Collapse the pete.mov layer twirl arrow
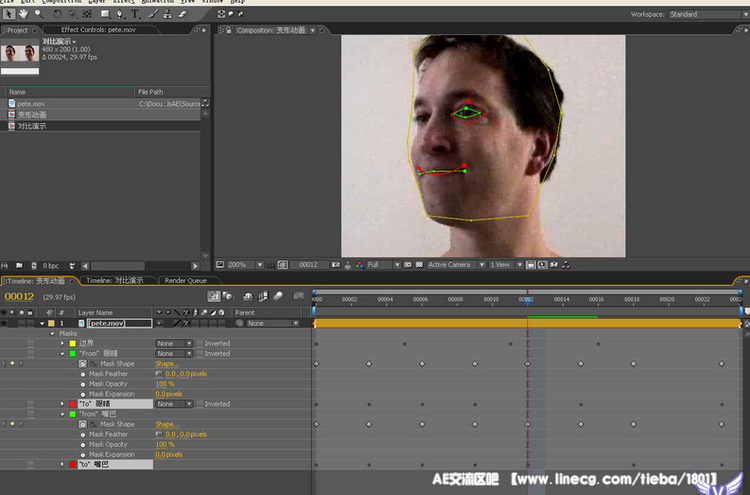The image size is (750, 495). (42, 323)
